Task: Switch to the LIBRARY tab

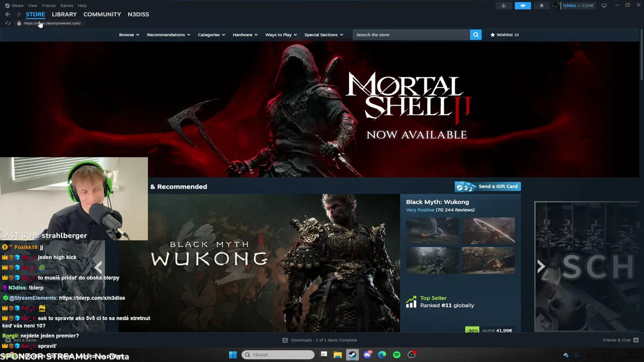Action: [x=64, y=14]
